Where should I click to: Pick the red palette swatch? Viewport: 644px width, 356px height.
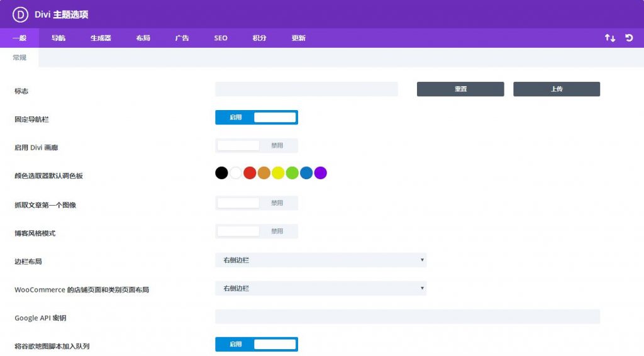coord(250,173)
